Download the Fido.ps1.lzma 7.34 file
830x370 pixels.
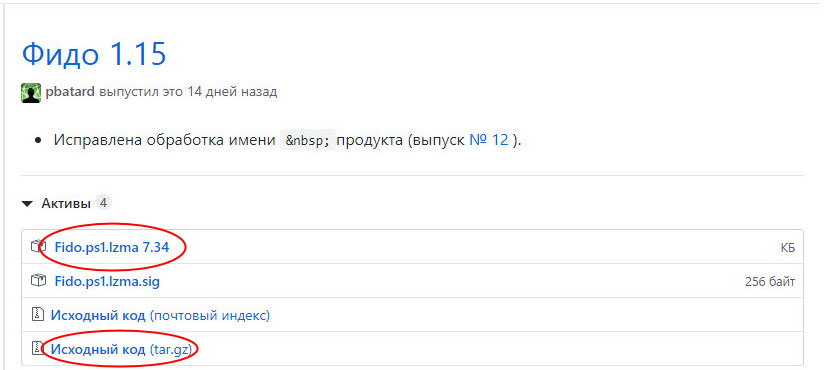[112, 247]
